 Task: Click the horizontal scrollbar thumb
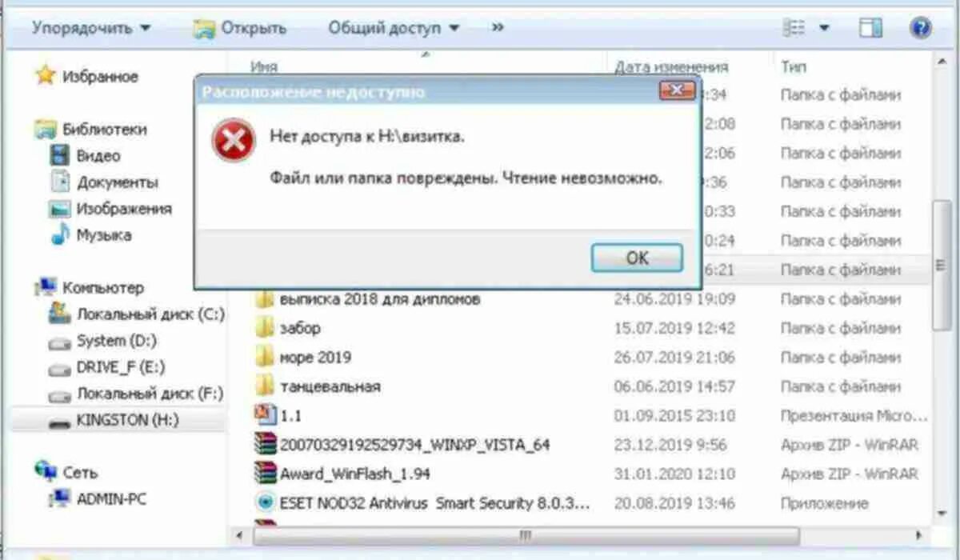click(525, 534)
